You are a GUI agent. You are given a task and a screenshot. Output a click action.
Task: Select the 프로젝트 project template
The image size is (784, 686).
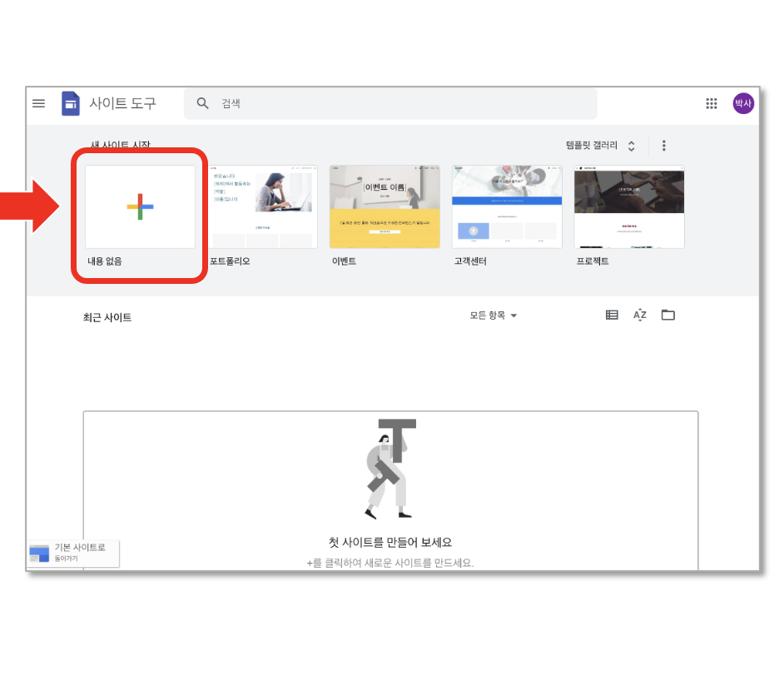click(629, 206)
